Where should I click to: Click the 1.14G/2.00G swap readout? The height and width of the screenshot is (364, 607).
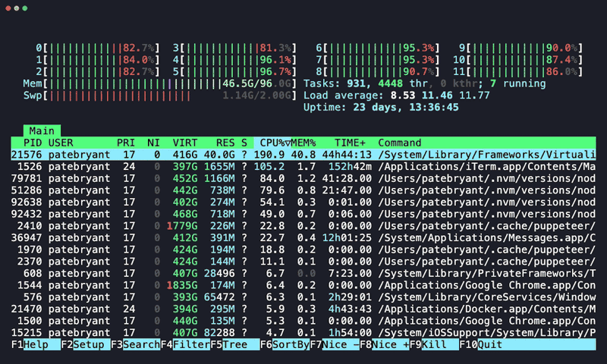256,96
